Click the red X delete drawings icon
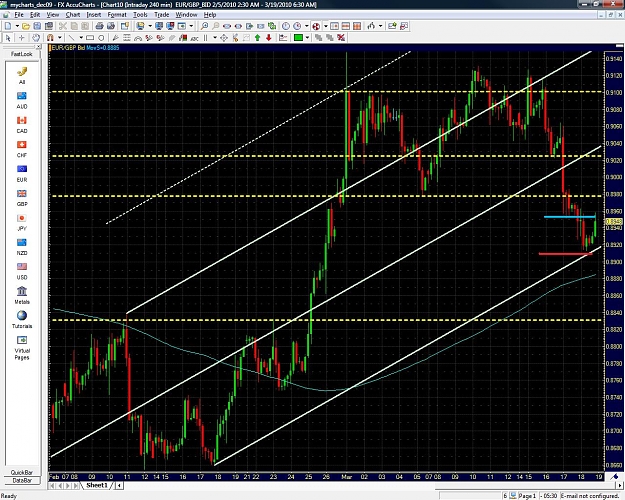 point(341,38)
